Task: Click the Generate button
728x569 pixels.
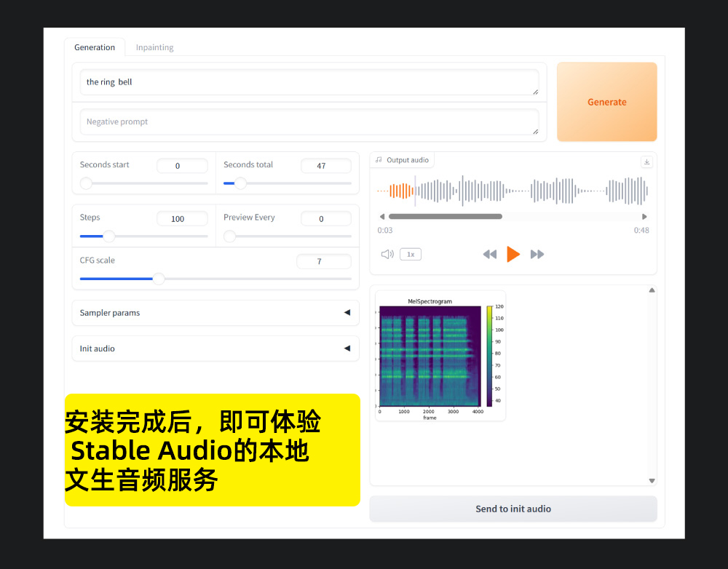Action: click(x=606, y=102)
